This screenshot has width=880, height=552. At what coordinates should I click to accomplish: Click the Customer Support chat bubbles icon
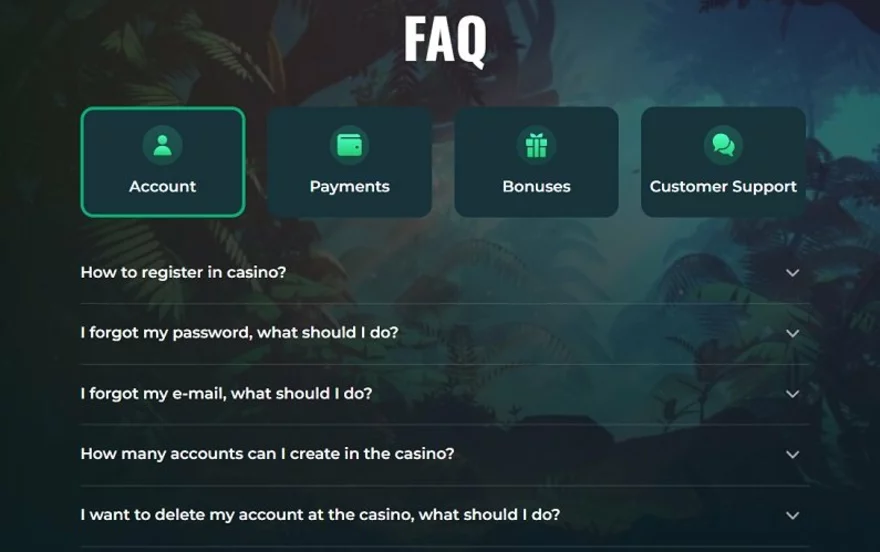[x=723, y=145]
